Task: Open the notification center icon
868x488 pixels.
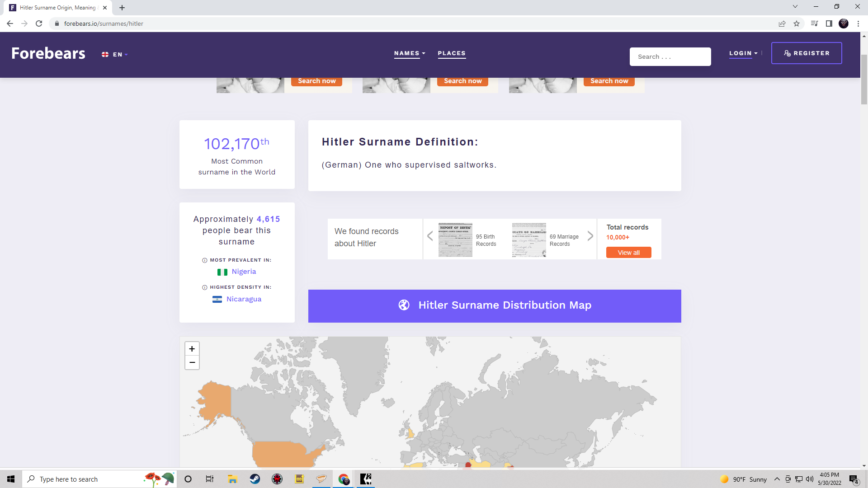Action: coord(854,479)
